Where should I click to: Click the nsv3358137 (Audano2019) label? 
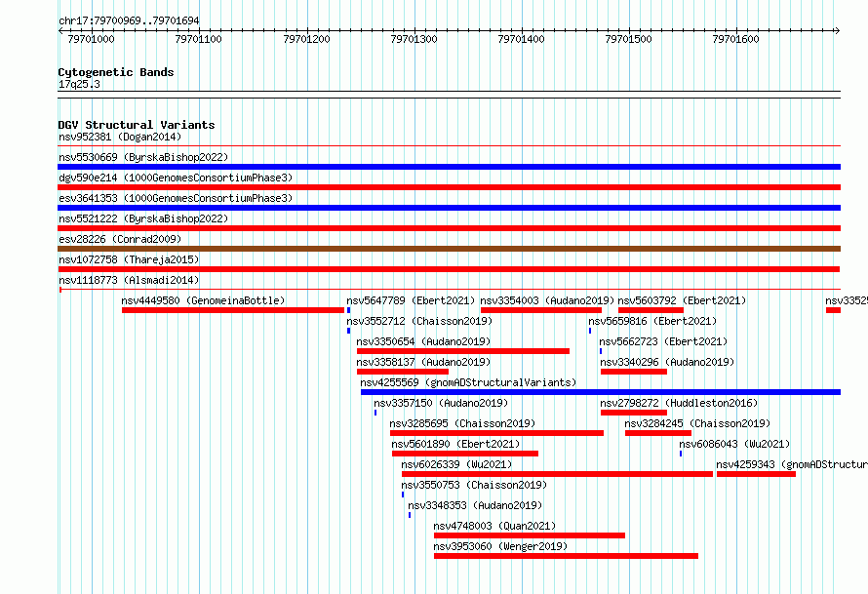point(423,362)
